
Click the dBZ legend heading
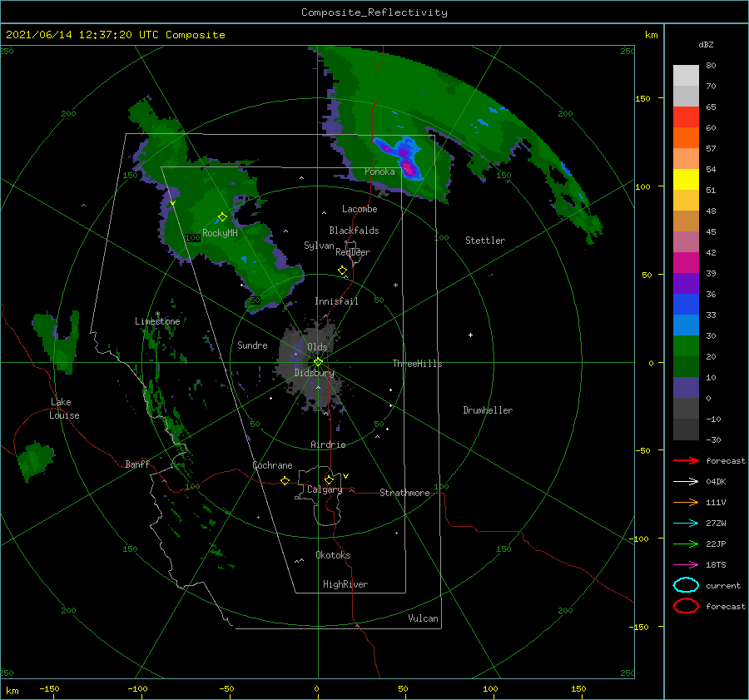pos(706,44)
